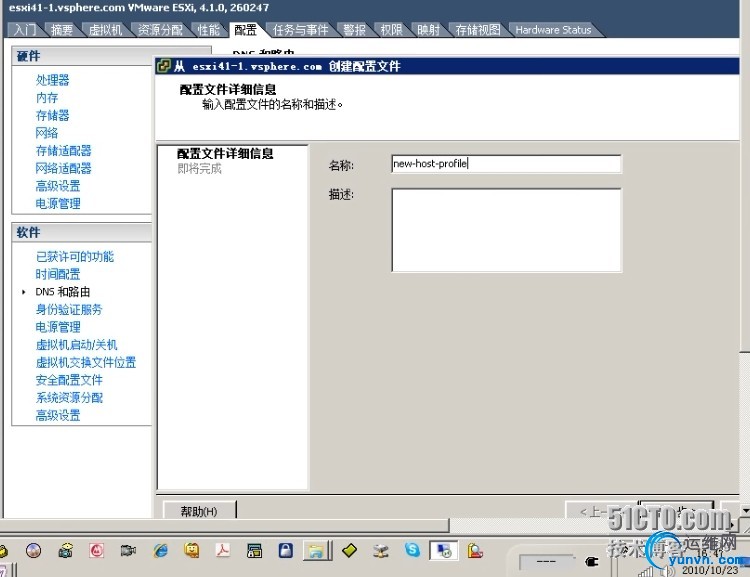The height and width of the screenshot is (577, 750).
Task: Click the yellow diamond icon in taskbar
Action: click(349, 551)
